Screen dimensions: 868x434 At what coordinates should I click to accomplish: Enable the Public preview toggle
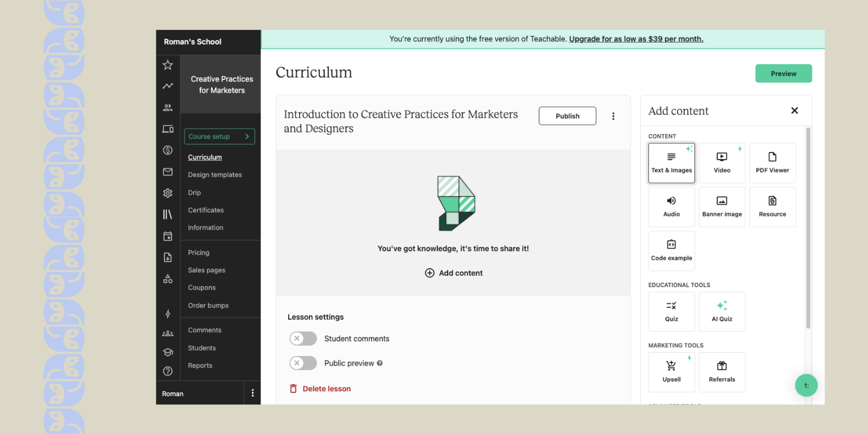click(303, 363)
